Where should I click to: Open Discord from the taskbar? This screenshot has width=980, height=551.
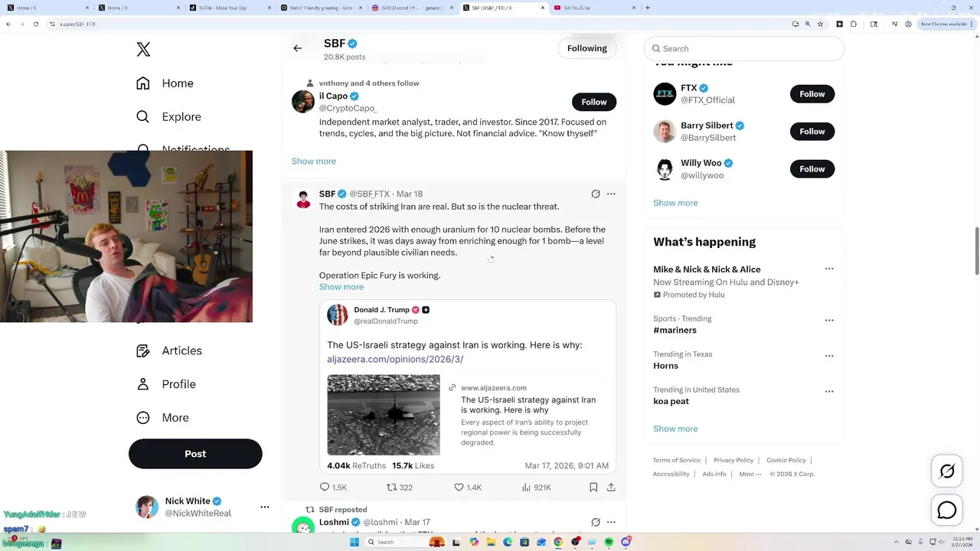627,542
